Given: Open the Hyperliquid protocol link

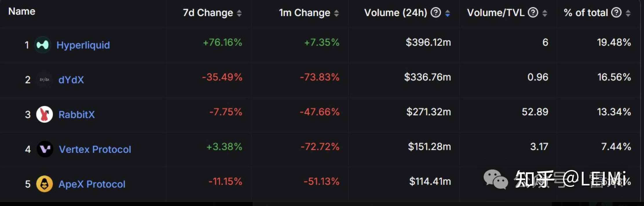Looking at the screenshot, I should [83, 45].
